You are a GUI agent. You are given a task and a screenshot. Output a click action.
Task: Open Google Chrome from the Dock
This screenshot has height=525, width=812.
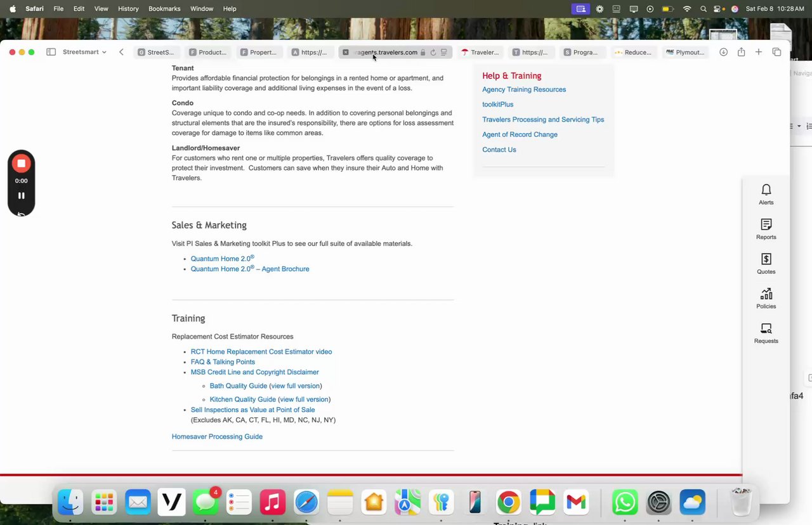508,503
